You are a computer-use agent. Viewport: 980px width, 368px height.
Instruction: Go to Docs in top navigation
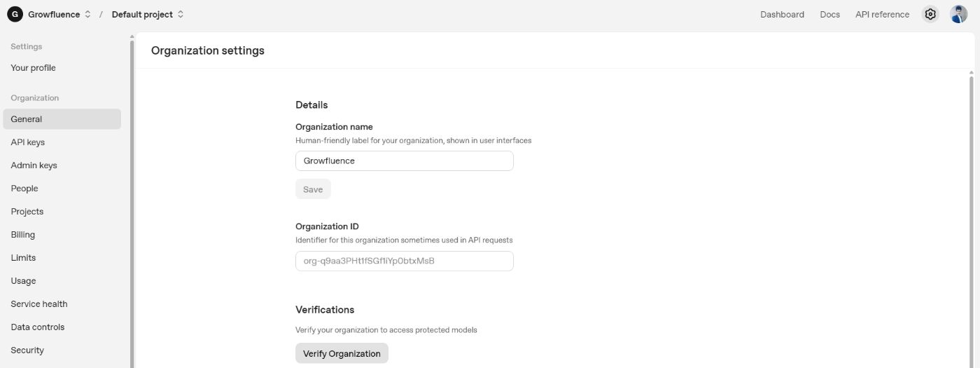coord(829,14)
